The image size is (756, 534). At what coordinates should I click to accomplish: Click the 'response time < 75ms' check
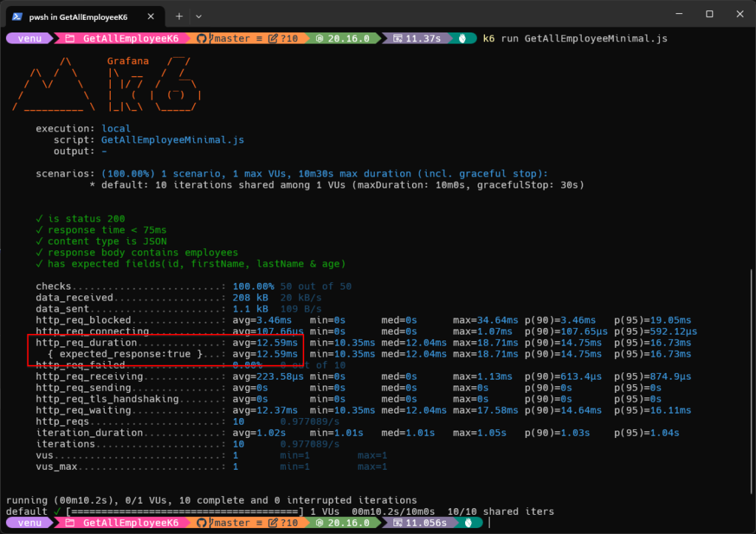click(x=101, y=230)
